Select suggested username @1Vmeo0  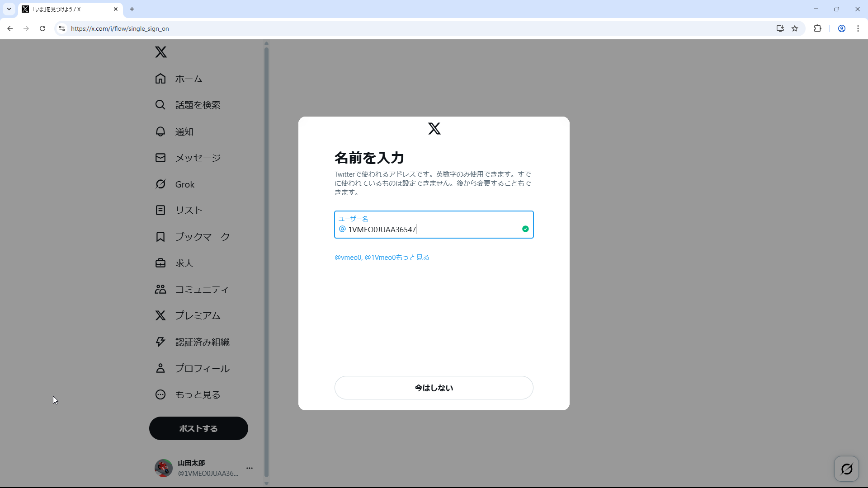tap(380, 258)
